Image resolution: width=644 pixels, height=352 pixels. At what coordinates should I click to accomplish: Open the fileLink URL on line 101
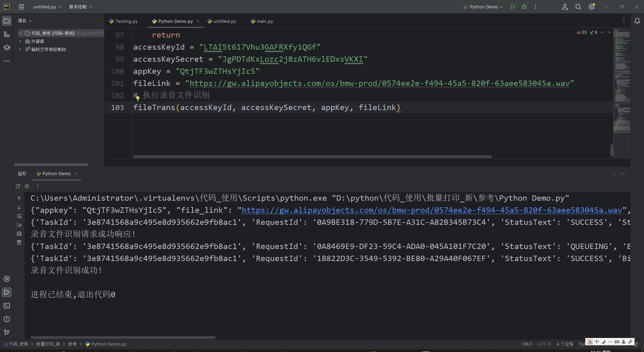pyautogui.click(x=379, y=83)
